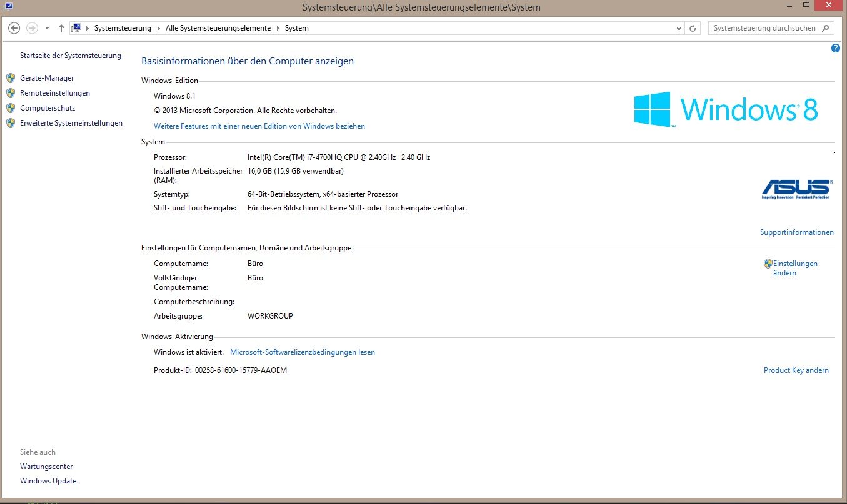The height and width of the screenshot is (504, 847).
Task: Click the window system icon in title bar
Action: point(8,6)
